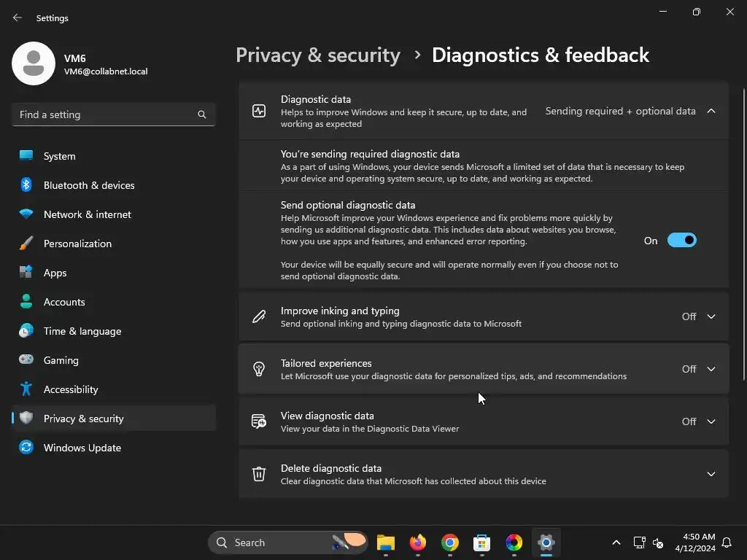Click the Bluetooth icon in sidebar

26,184
